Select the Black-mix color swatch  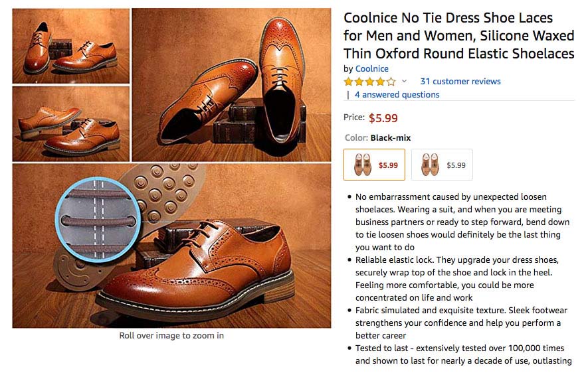(374, 165)
